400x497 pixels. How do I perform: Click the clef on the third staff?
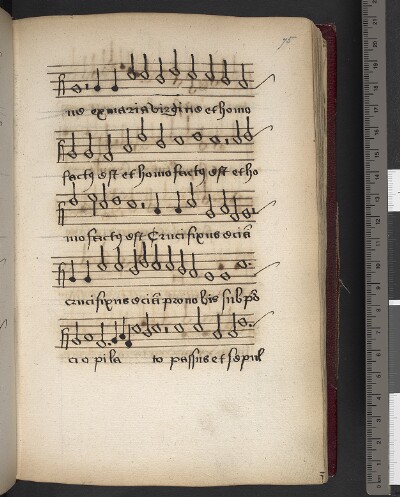pos(61,214)
